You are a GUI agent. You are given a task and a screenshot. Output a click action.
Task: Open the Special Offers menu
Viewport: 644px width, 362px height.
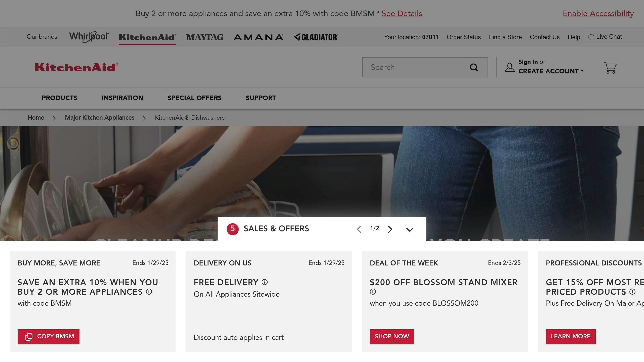click(194, 98)
